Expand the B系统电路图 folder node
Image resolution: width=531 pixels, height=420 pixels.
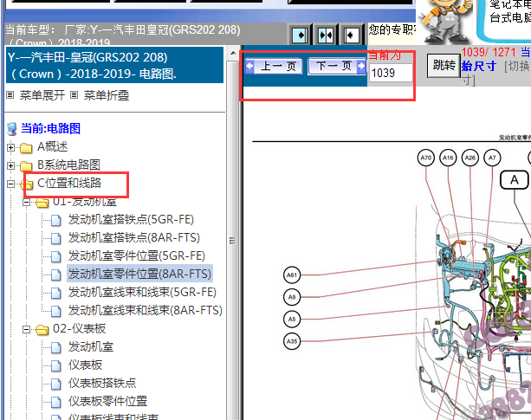click(x=11, y=165)
